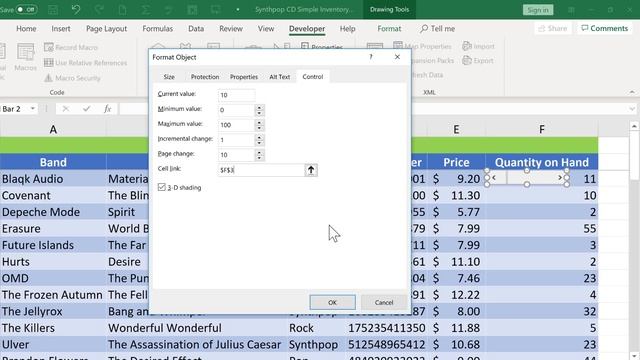Click the Quantity on Hand header cell

[x=542, y=162]
